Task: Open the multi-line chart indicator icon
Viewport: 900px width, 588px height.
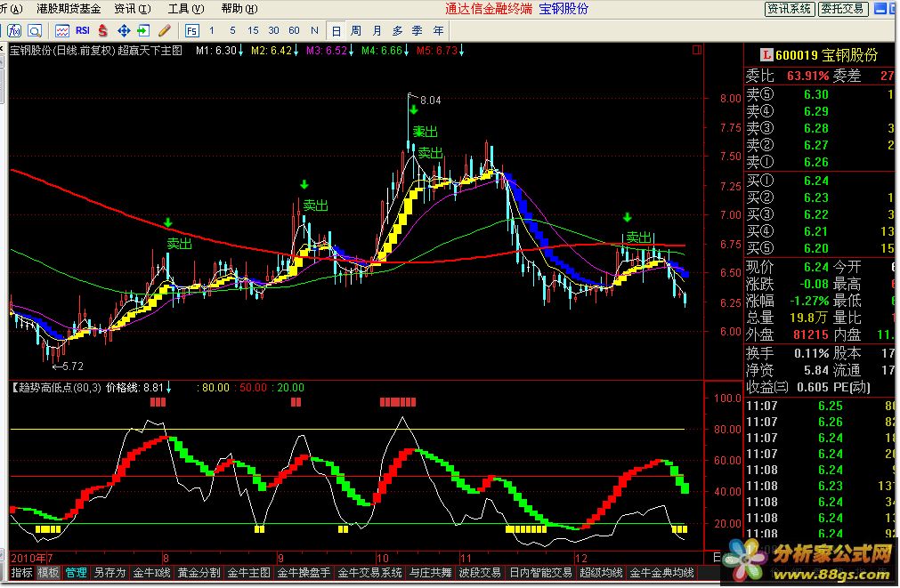Action: [x=62, y=31]
